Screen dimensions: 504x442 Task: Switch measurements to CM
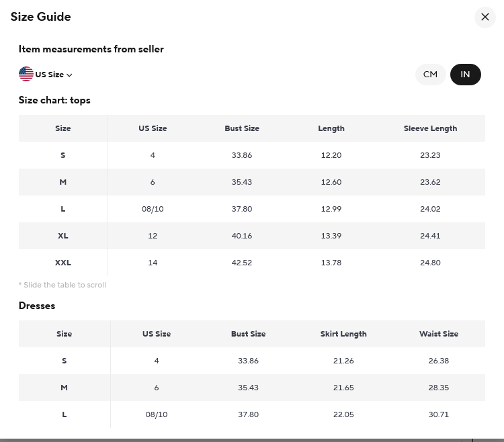tap(430, 75)
